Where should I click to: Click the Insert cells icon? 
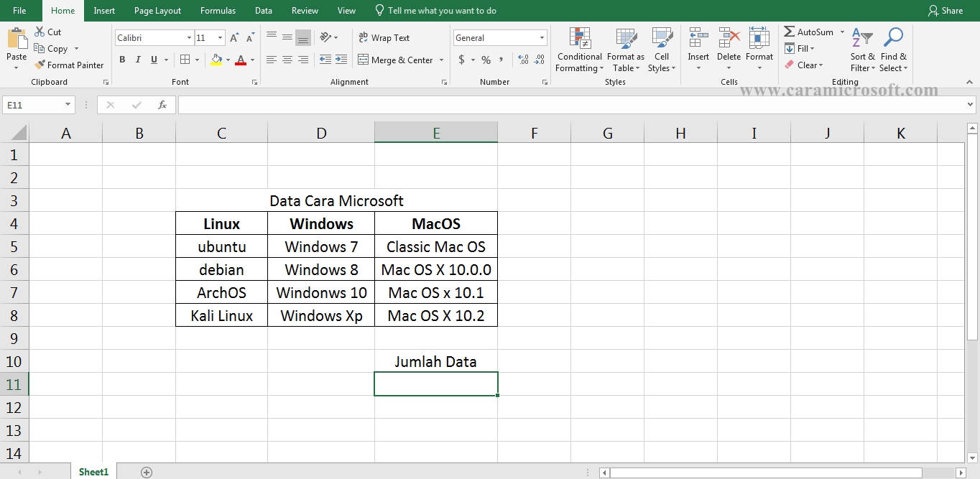[x=698, y=37]
